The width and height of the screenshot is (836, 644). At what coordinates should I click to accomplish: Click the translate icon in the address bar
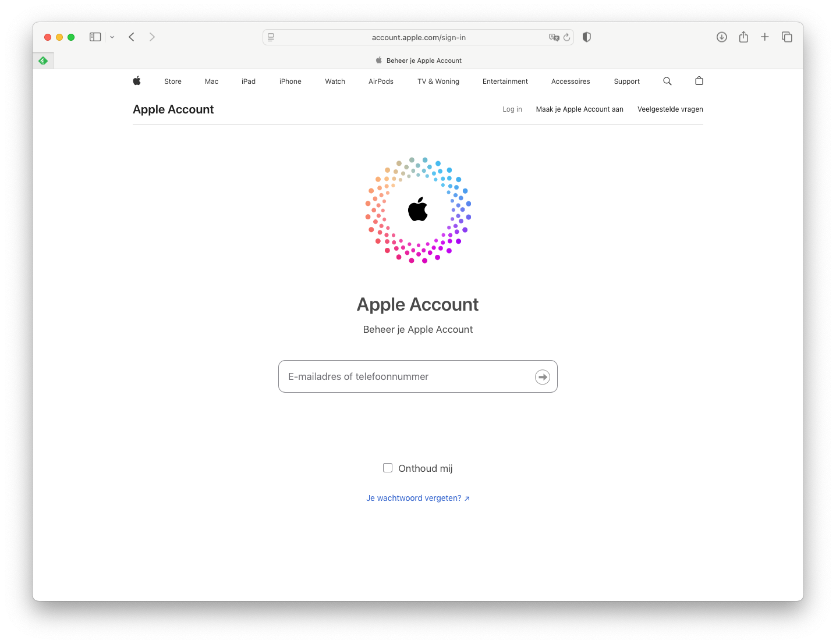point(554,37)
